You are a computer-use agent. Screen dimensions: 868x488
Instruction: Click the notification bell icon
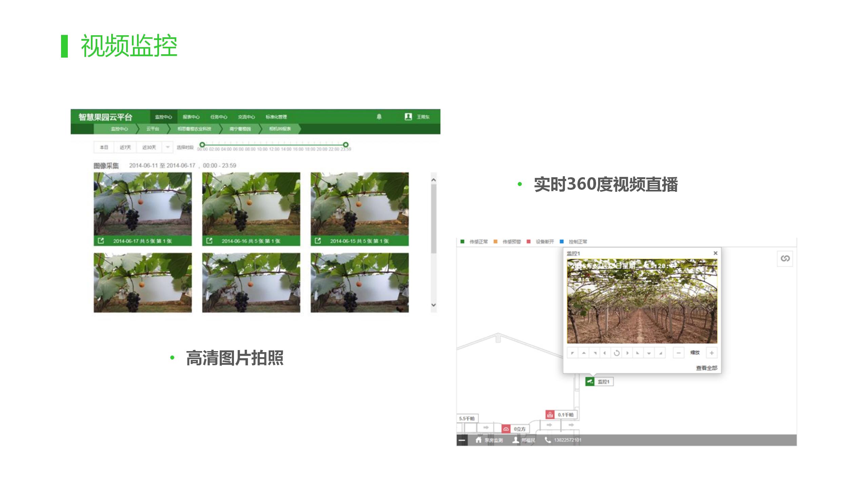click(379, 117)
